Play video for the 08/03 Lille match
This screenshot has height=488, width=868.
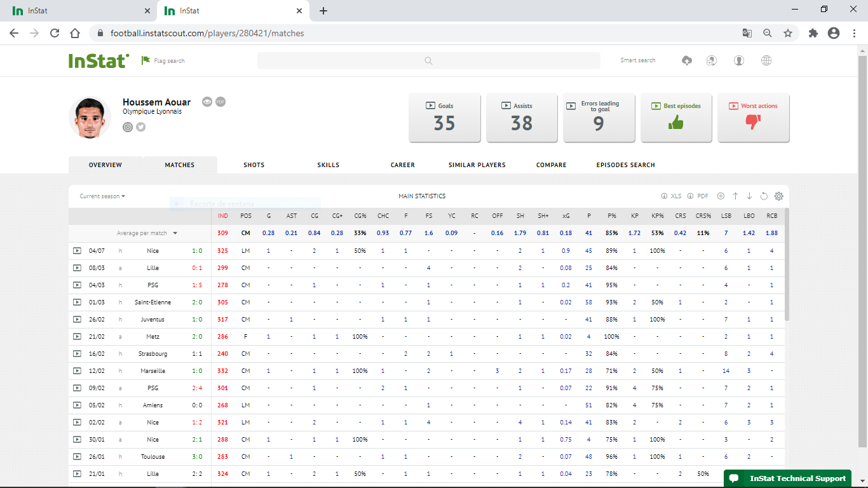77,268
